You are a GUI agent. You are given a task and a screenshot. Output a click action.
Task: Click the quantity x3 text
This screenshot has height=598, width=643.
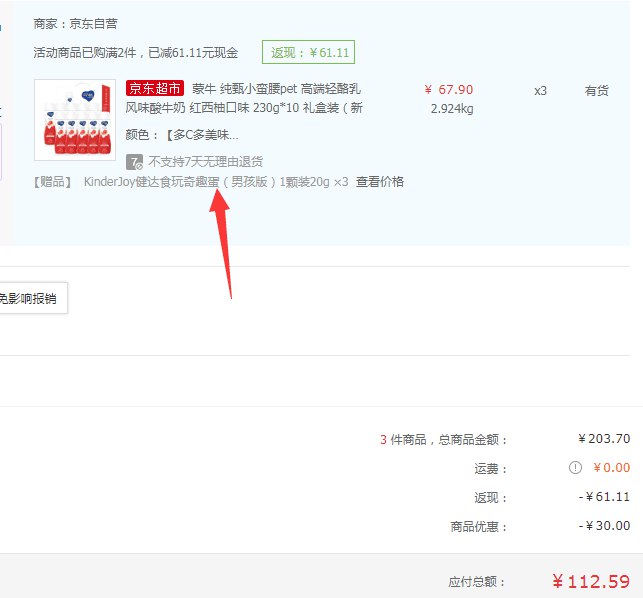click(540, 91)
